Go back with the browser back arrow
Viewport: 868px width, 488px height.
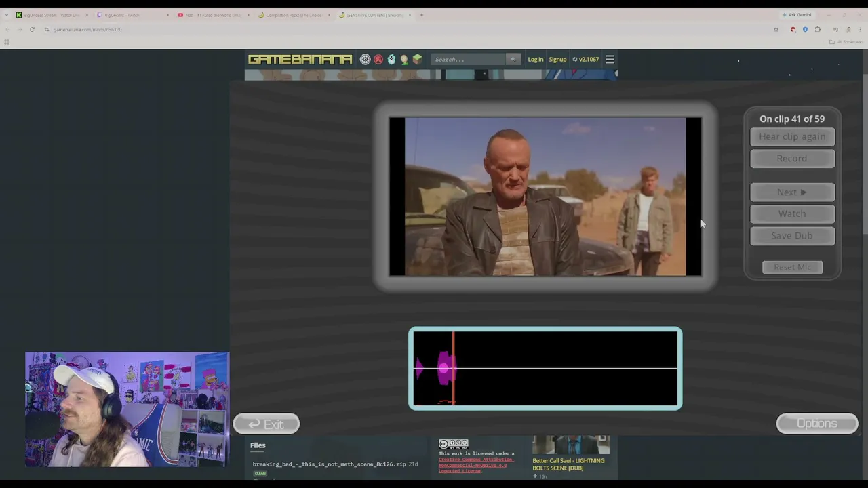[x=7, y=30]
